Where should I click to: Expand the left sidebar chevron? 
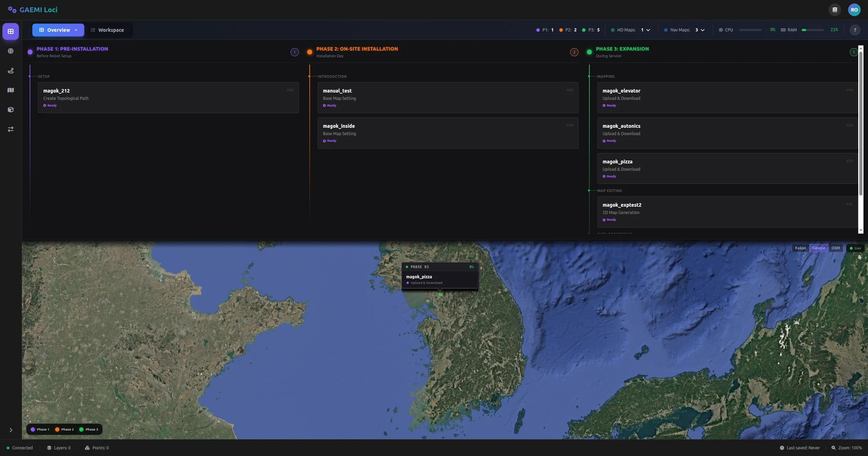point(11,430)
